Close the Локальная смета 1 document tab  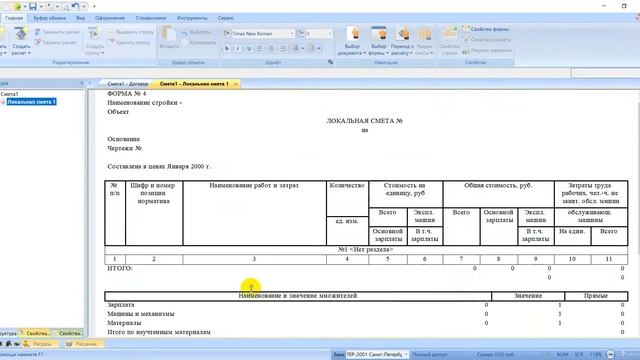click(x=236, y=84)
